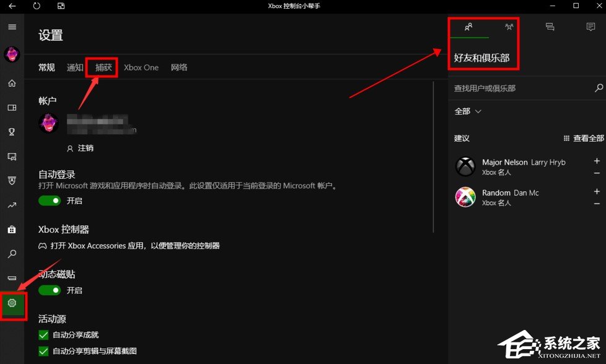Select the achievements trophy icon in sidebar

click(x=12, y=132)
